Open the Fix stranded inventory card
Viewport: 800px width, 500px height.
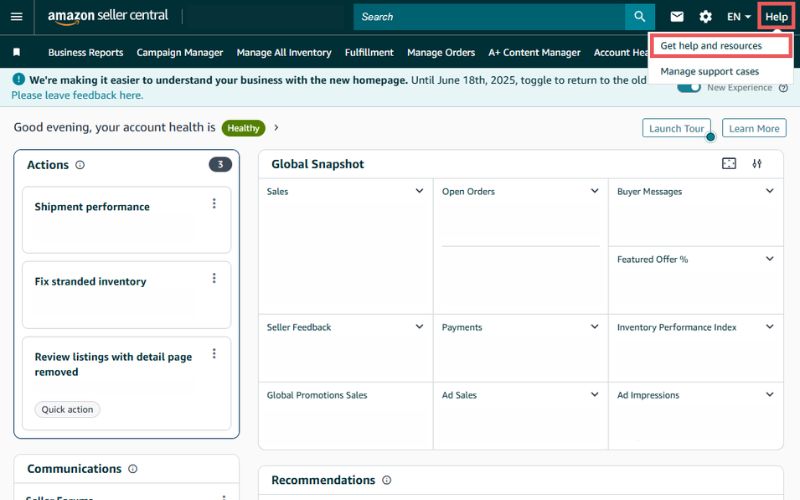click(x=127, y=294)
